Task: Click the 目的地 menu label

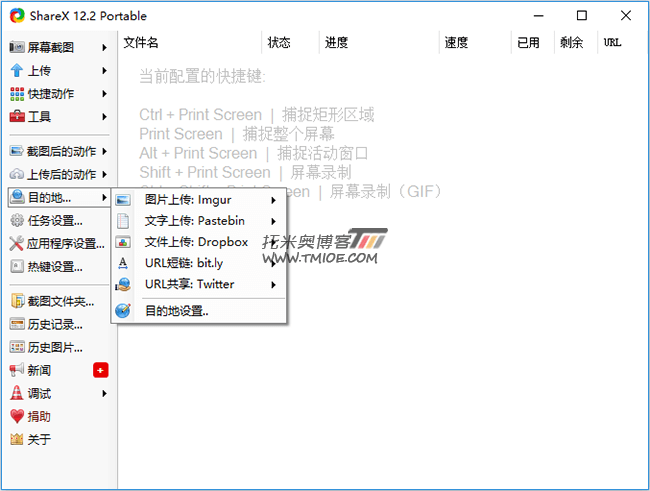Action: 49,197
